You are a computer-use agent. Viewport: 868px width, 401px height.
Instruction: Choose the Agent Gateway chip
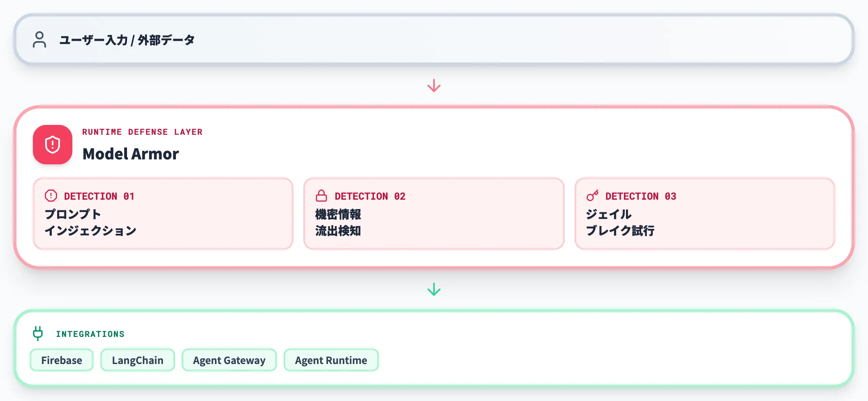(229, 360)
